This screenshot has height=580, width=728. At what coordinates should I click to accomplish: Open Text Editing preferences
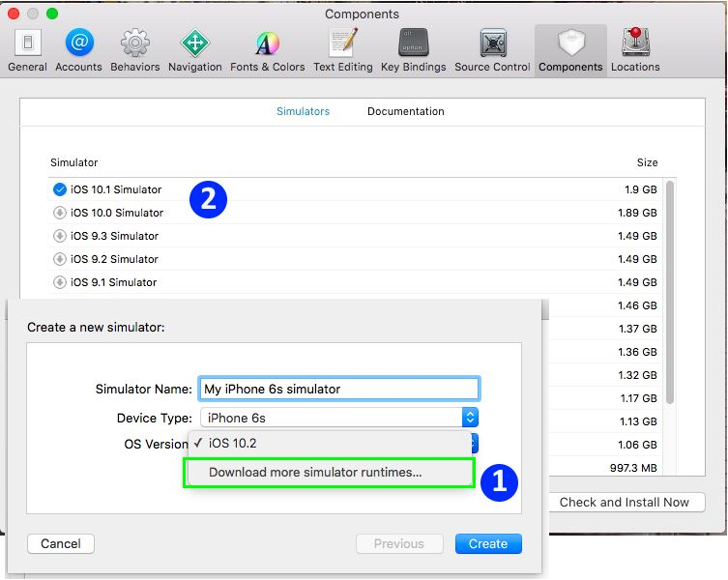coord(343,50)
